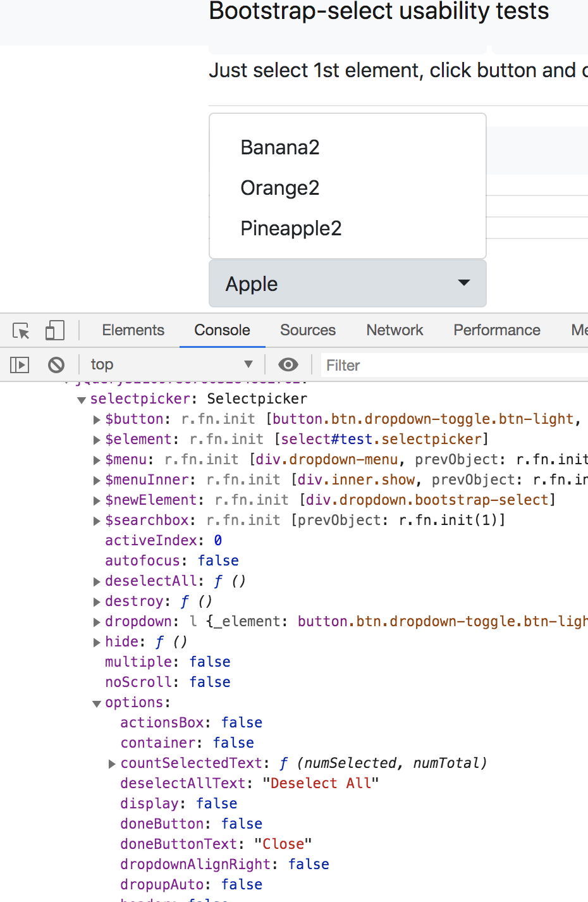Viewport: 588px width, 902px height.
Task: Select the Banana2 option
Action: click(279, 147)
